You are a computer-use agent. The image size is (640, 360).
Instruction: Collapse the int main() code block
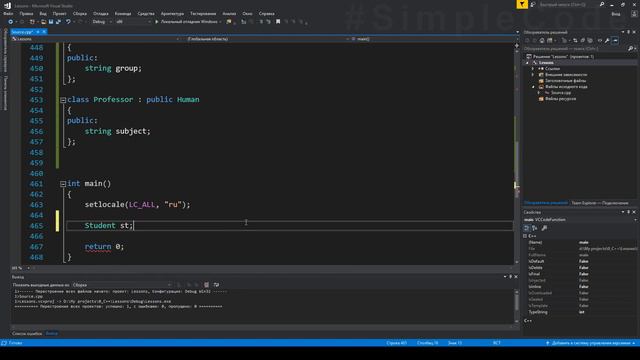pos(63,184)
